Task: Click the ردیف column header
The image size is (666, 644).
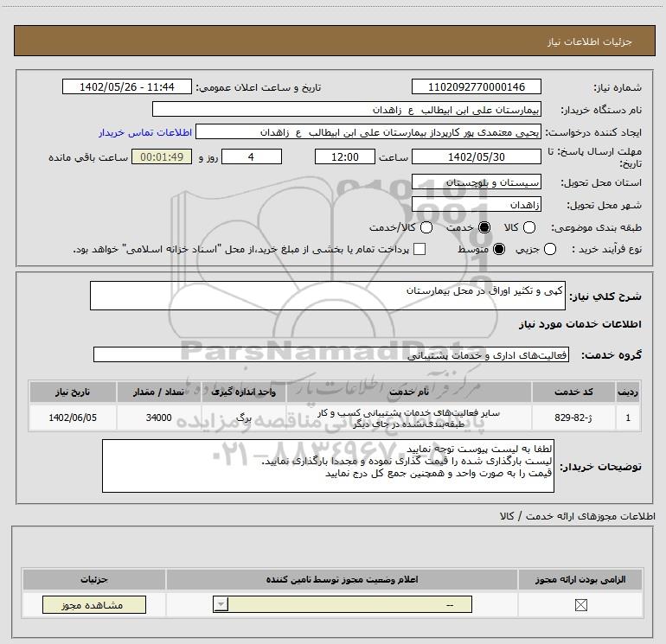Action: click(x=628, y=392)
